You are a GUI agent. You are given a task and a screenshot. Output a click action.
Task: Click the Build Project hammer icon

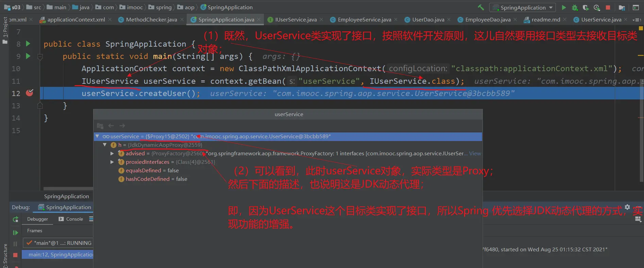pyautogui.click(x=481, y=7)
